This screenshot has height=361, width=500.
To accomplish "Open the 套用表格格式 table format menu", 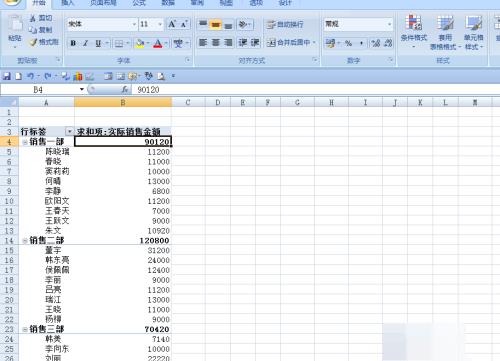I will (x=445, y=32).
